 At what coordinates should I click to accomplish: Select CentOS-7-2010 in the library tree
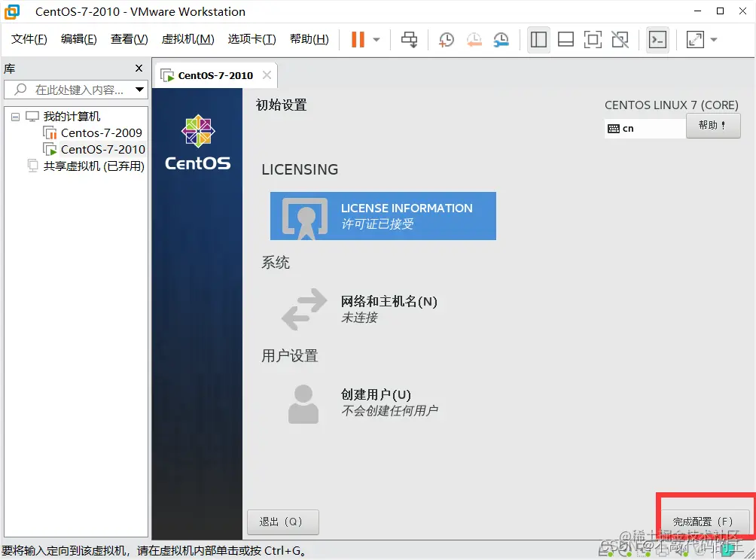[102, 149]
